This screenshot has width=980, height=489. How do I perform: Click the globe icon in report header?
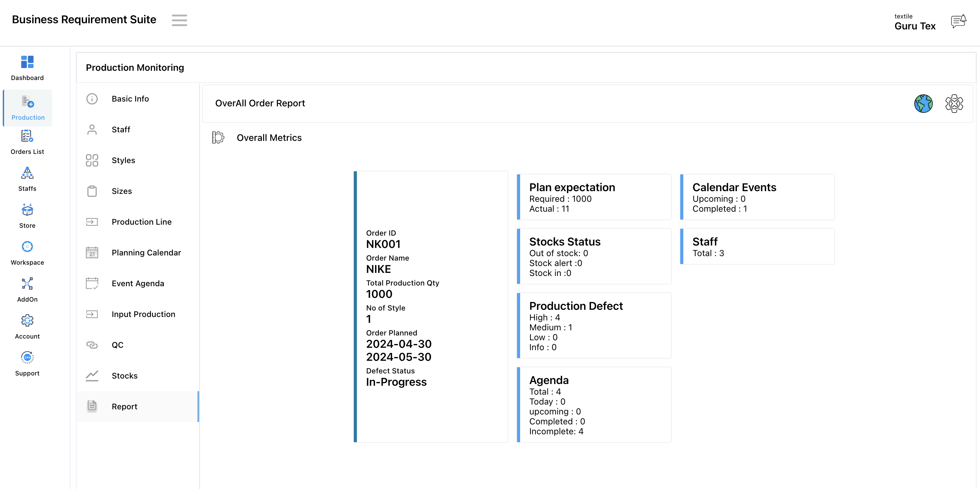point(923,103)
